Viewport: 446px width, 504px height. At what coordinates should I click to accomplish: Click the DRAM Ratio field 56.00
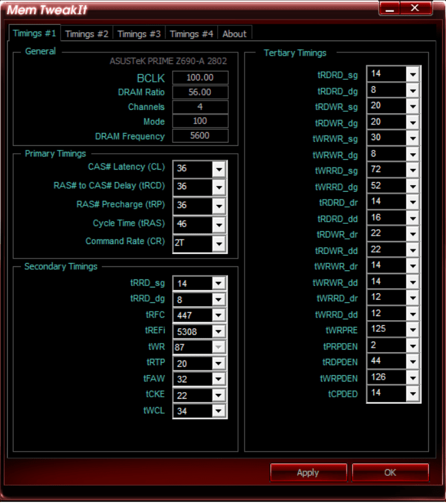pyautogui.click(x=200, y=92)
